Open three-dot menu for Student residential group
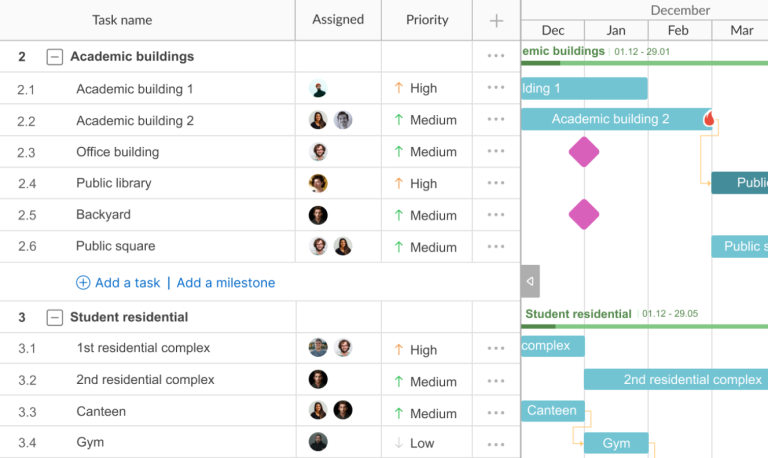Viewport: 768px width, 458px height. pos(496,317)
